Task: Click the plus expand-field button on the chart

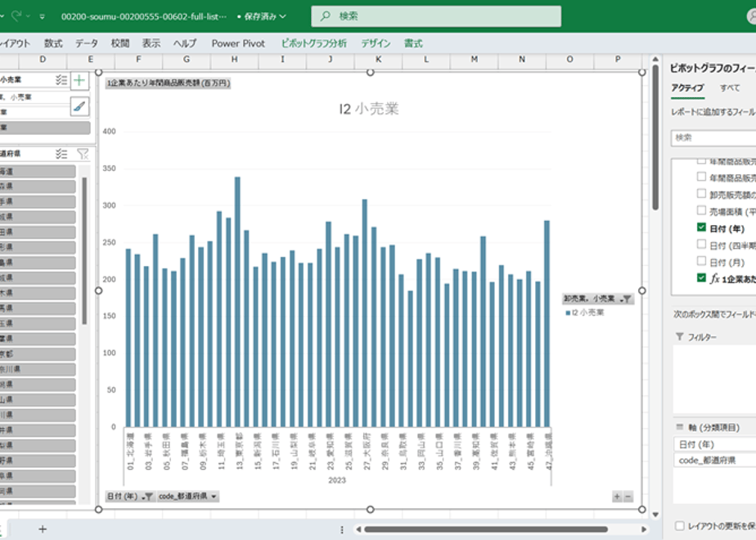Action: [617, 496]
